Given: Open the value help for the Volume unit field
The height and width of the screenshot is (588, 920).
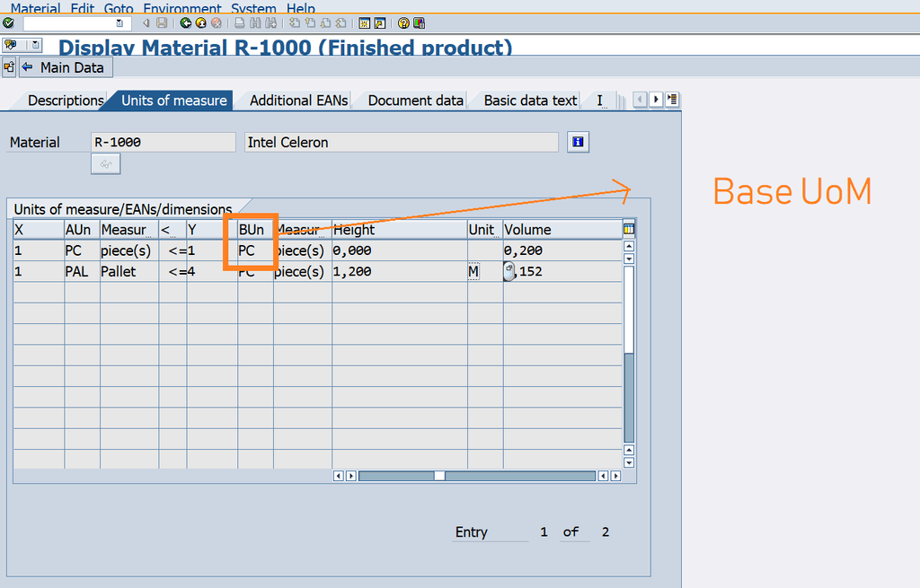Looking at the screenshot, I should [x=509, y=270].
